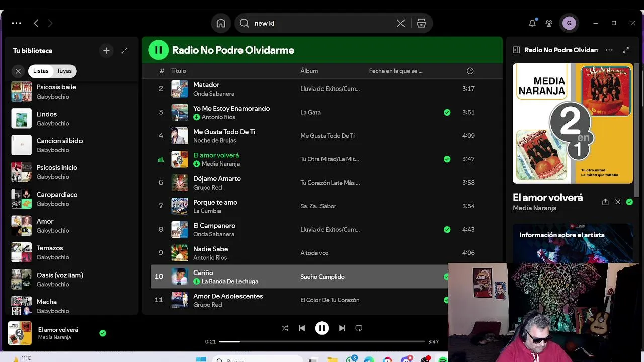
Task: Open Información sobre el artista card
Action: point(573,243)
